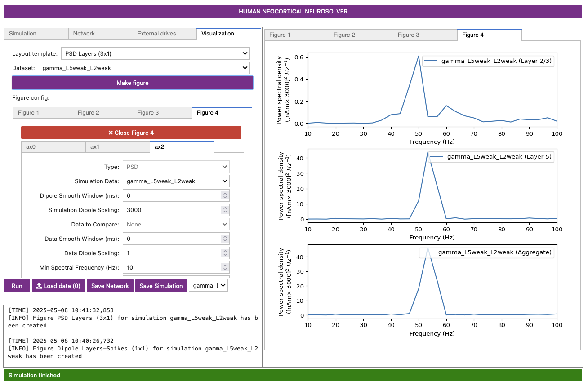This screenshot has height=385, width=588.
Task: Click the Data Smooth Window stepper arrows
Action: [x=225, y=239]
